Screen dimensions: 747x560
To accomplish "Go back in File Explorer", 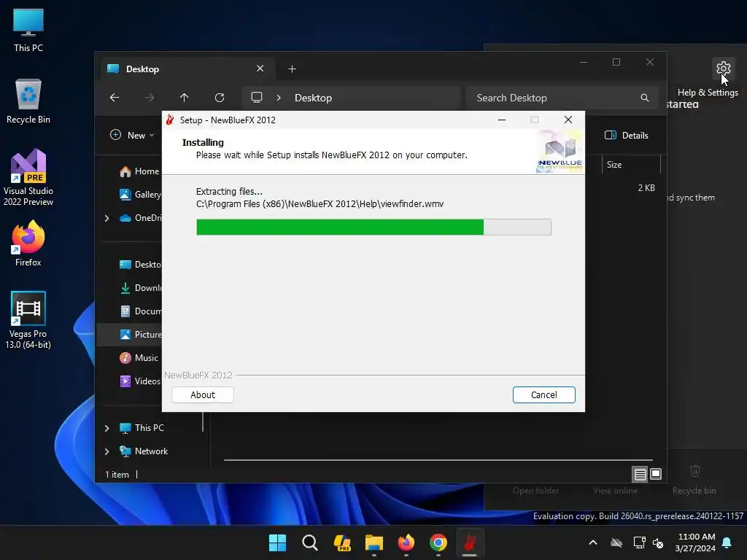I will coord(115,98).
